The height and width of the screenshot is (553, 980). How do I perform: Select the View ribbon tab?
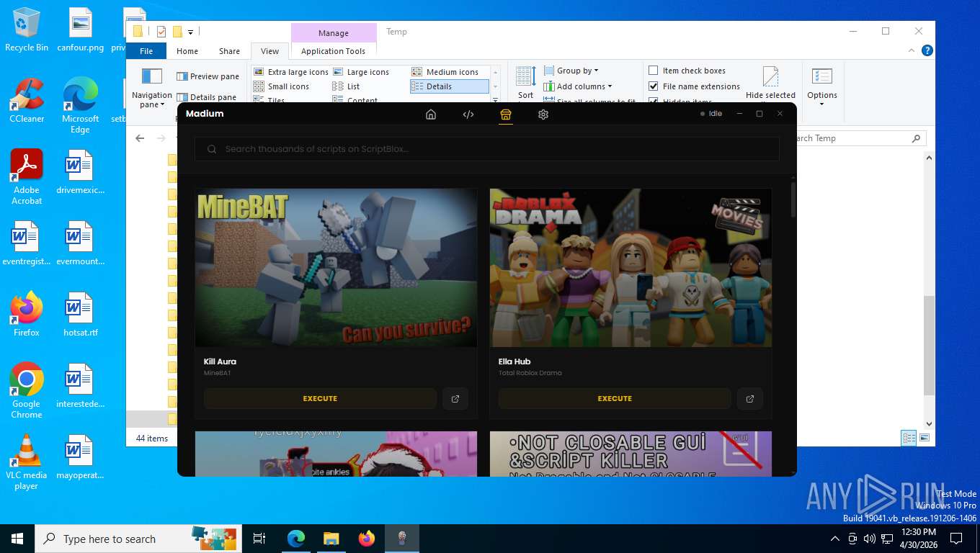click(x=269, y=51)
